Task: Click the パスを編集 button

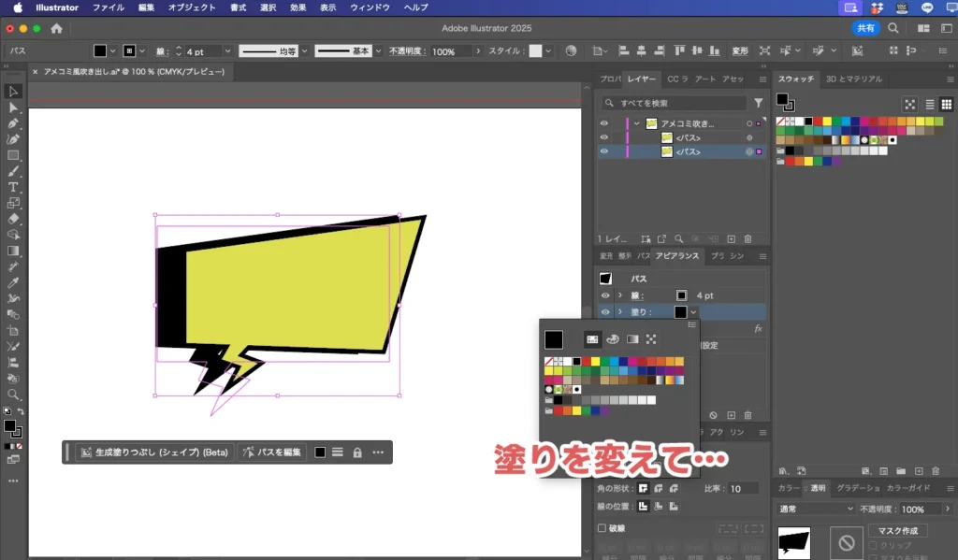Action: click(x=272, y=452)
